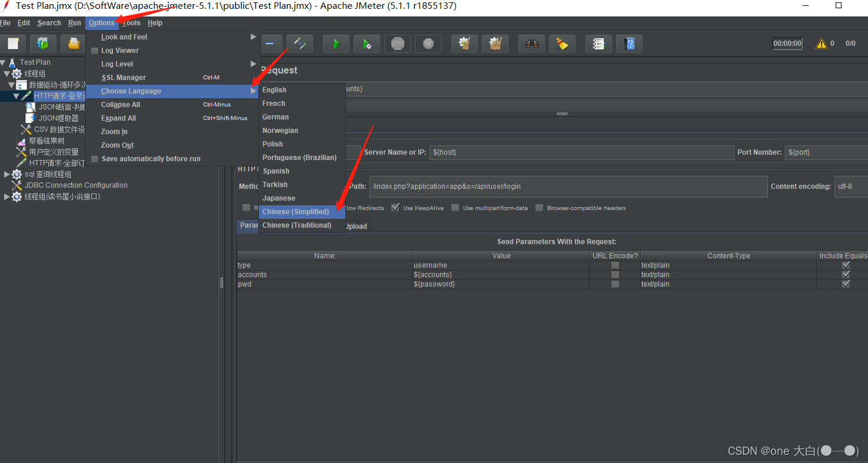Start the test with the green play icon
The width and height of the screenshot is (868, 463).
(x=336, y=44)
